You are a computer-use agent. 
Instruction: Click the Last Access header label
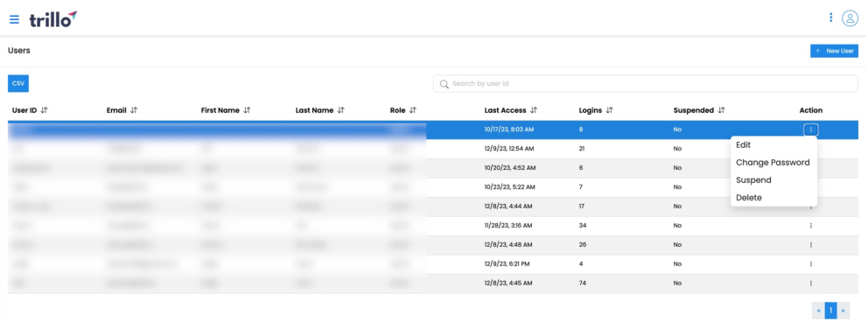pos(505,110)
